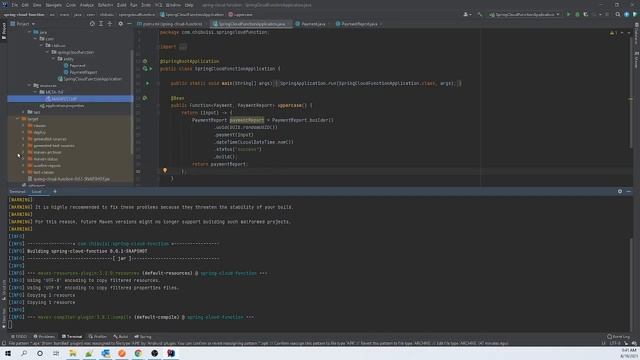640x360 pixels.
Task: Run SpringCloudFunctionApplication with green play icon
Action: pos(568,14)
